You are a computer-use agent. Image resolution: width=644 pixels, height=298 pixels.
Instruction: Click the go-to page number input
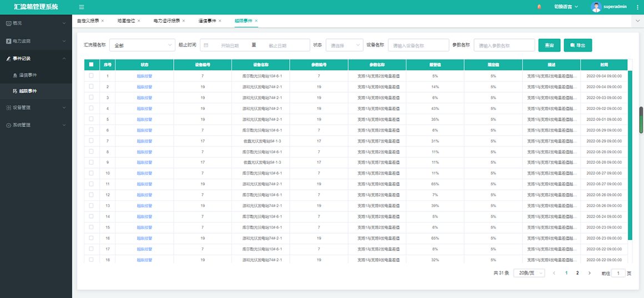(x=618, y=273)
